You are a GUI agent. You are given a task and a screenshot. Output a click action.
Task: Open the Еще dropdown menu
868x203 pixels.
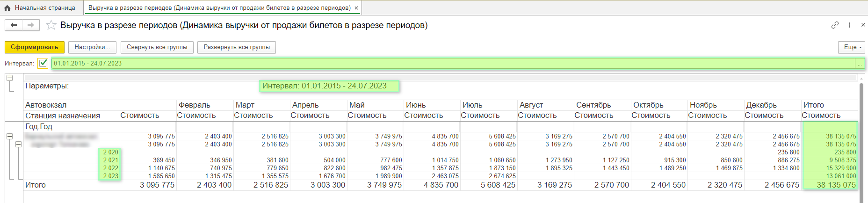pos(852,47)
